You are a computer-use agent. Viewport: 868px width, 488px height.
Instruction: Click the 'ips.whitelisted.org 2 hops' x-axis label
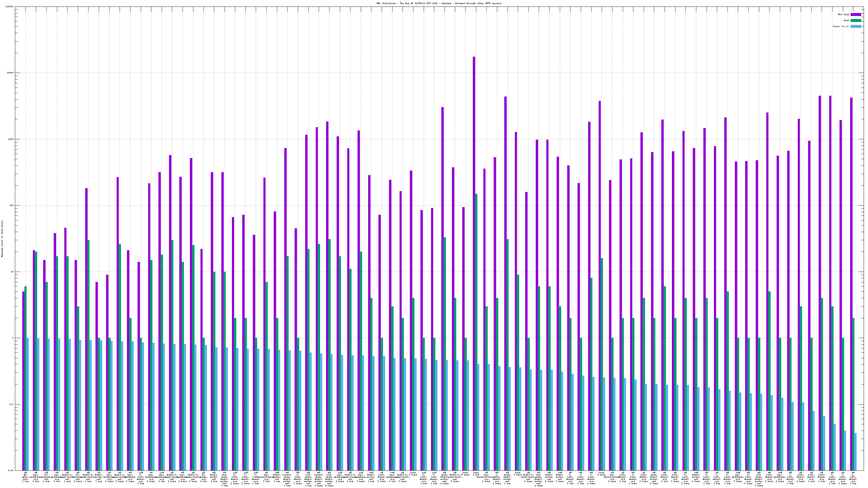click(612, 477)
